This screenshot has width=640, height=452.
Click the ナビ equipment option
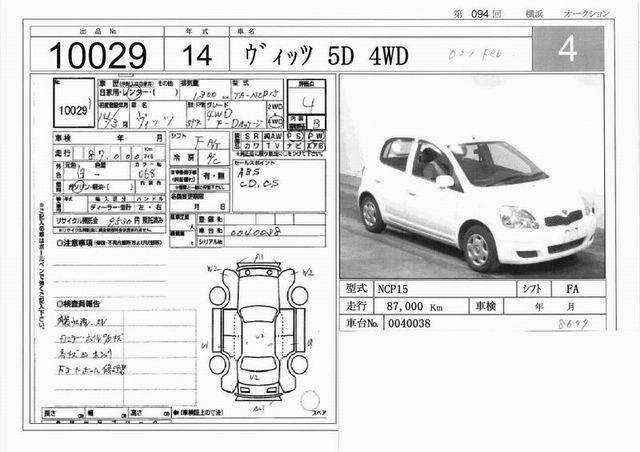[x=294, y=146]
